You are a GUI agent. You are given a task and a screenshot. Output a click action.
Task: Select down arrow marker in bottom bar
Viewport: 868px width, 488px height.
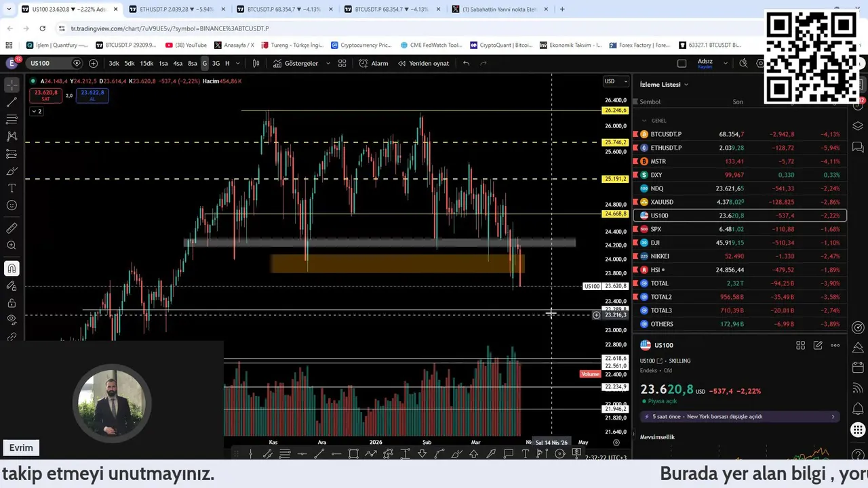(x=422, y=453)
